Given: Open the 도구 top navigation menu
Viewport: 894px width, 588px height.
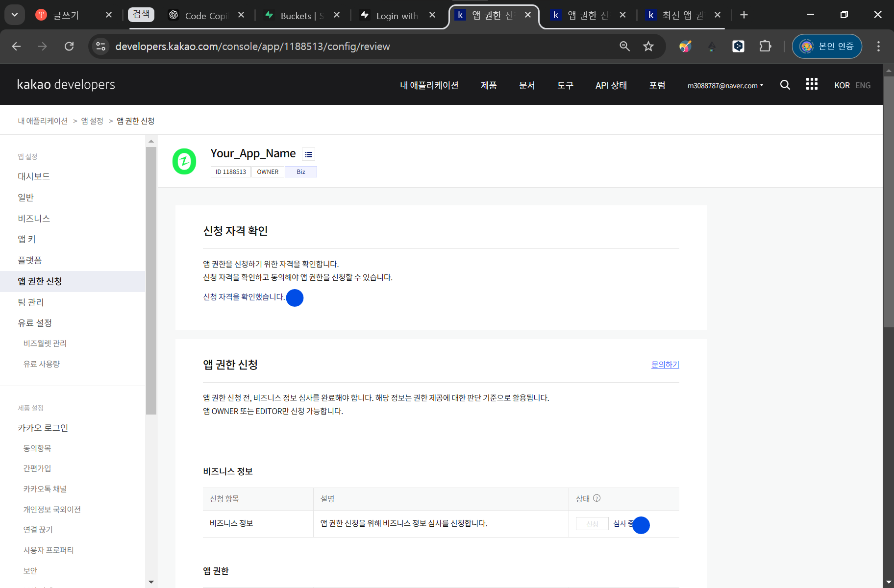Looking at the screenshot, I should [x=565, y=85].
